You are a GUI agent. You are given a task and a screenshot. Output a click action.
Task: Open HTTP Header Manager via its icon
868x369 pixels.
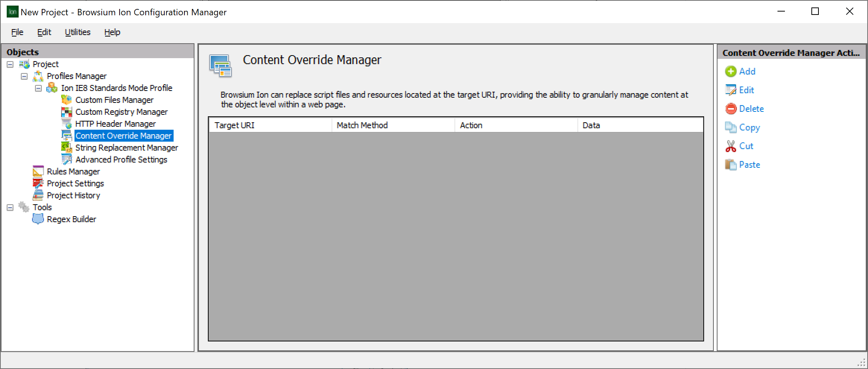point(67,123)
